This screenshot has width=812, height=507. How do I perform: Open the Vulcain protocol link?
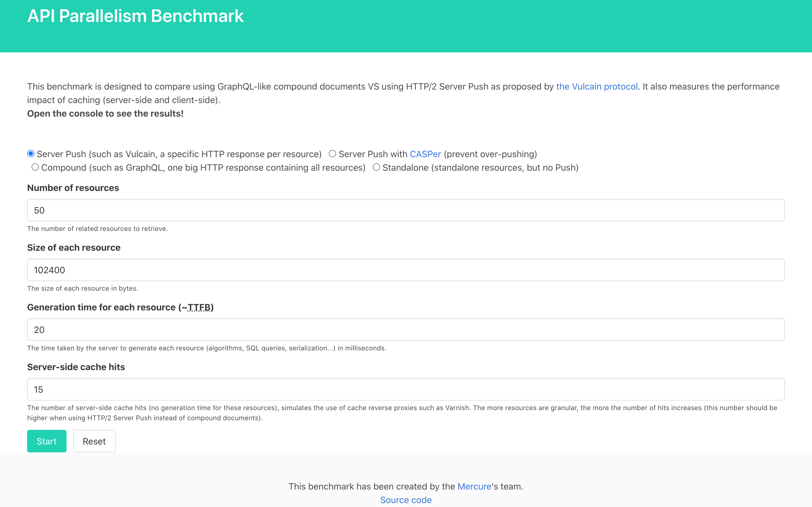pyautogui.click(x=597, y=86)
